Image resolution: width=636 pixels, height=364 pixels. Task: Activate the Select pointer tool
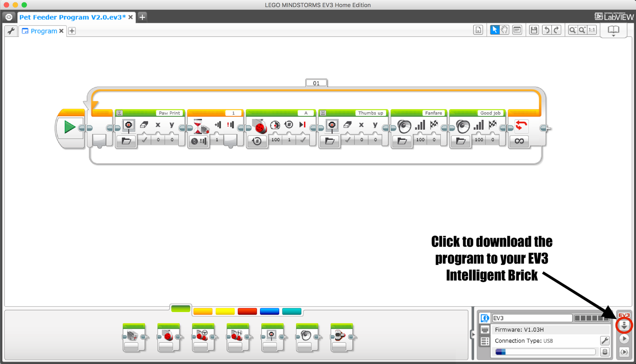(x=494, y=30)
